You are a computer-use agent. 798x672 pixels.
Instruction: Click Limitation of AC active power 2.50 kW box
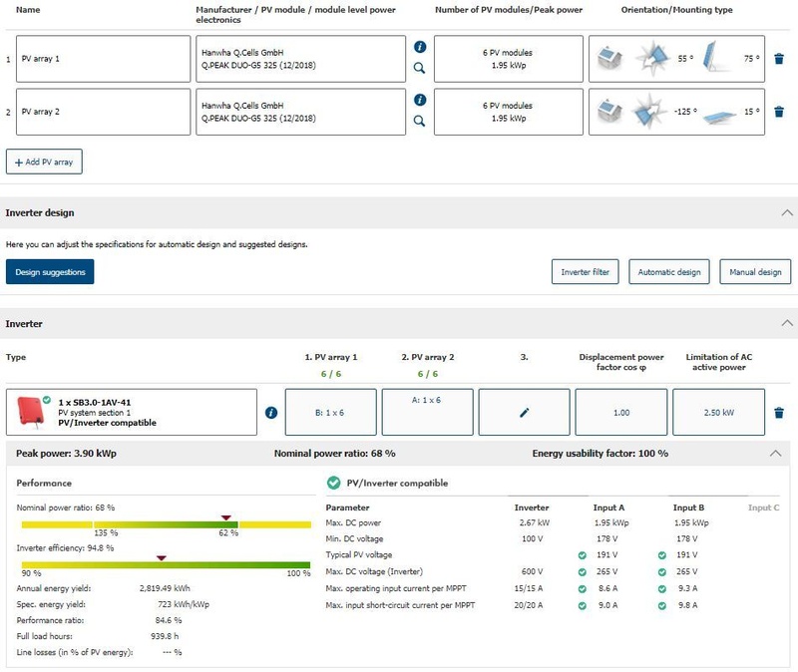718,412
